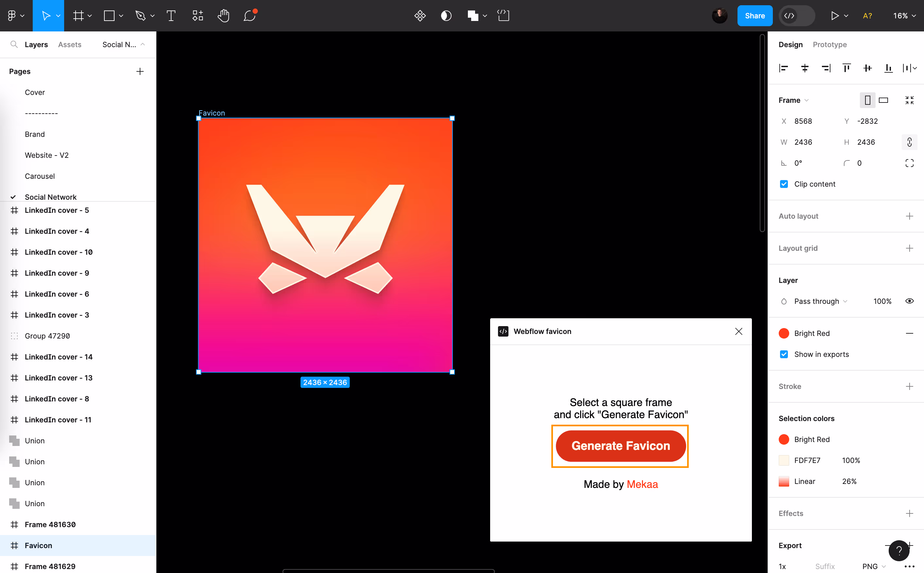This screenshot has width=924, height=573.
Task: Click FDF7E7 selection color swatch
Action: click(x=784, y=460)
